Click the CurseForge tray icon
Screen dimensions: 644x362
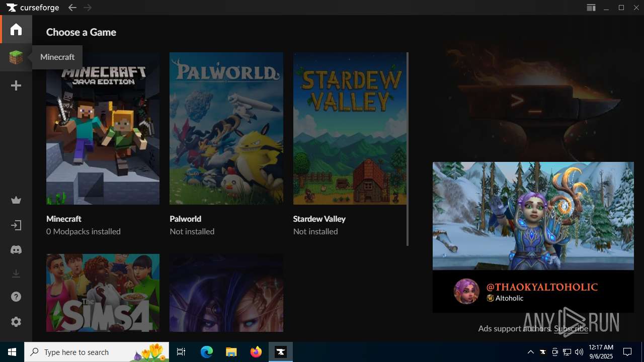click(x=543, y=352)
